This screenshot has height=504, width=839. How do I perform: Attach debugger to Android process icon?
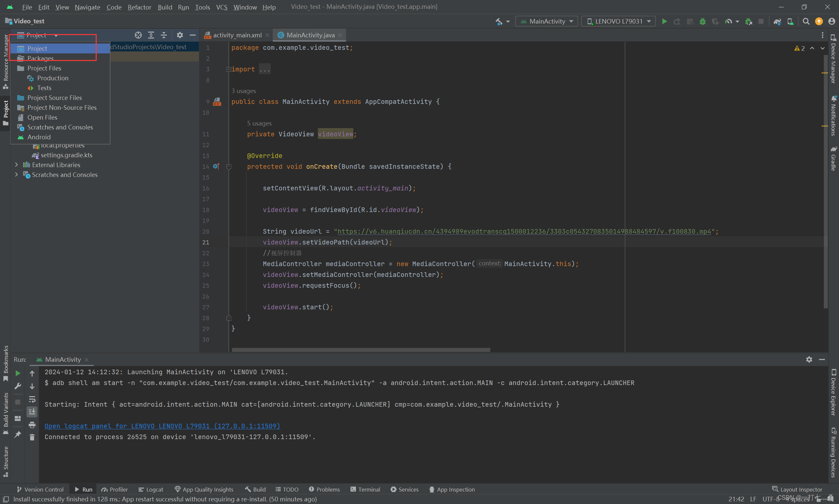coord(748,21)
